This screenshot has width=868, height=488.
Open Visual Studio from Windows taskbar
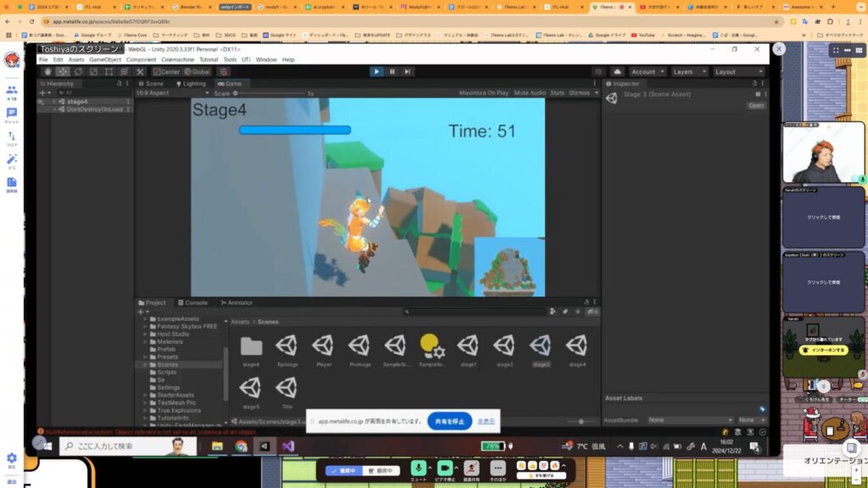(x=288, y=446)
